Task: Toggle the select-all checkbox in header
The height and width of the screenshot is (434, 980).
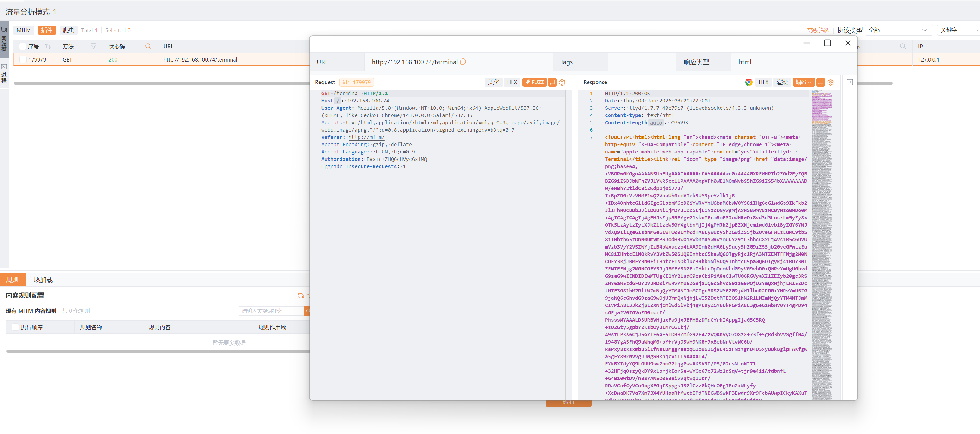Action: click(23, 46)
